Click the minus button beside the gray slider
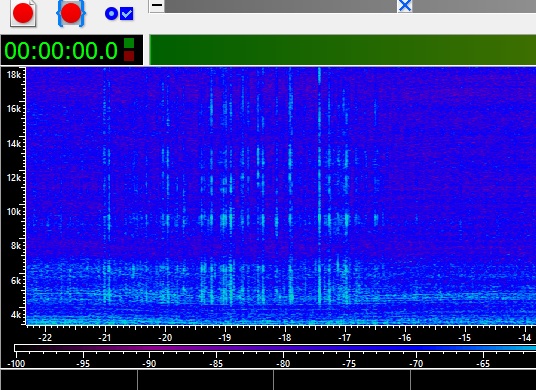Viewport: 536px width, 390px height. 157,6
